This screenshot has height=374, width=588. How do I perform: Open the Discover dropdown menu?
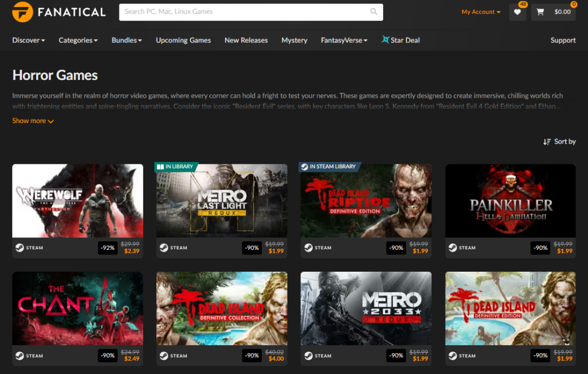tap(29, 40)
